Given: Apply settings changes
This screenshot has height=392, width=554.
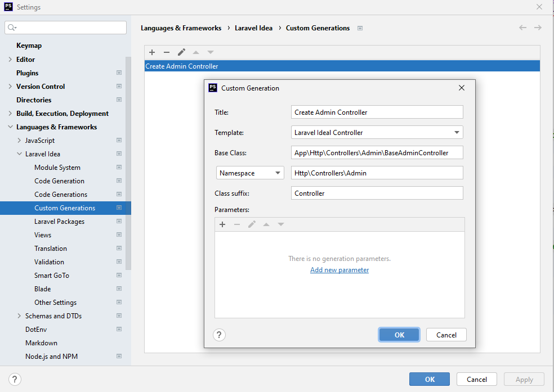Looking at the screenshot, I should pyautogui.click(x=524, y=379).
